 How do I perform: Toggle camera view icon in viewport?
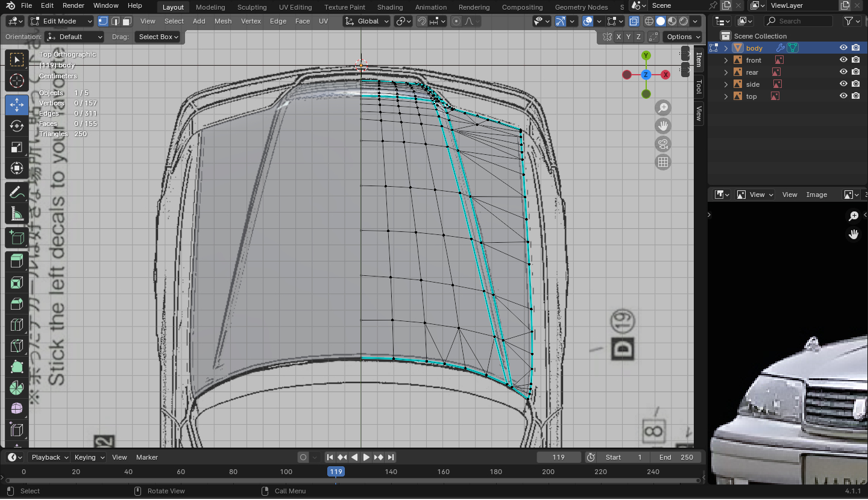(x=663, y=144)
